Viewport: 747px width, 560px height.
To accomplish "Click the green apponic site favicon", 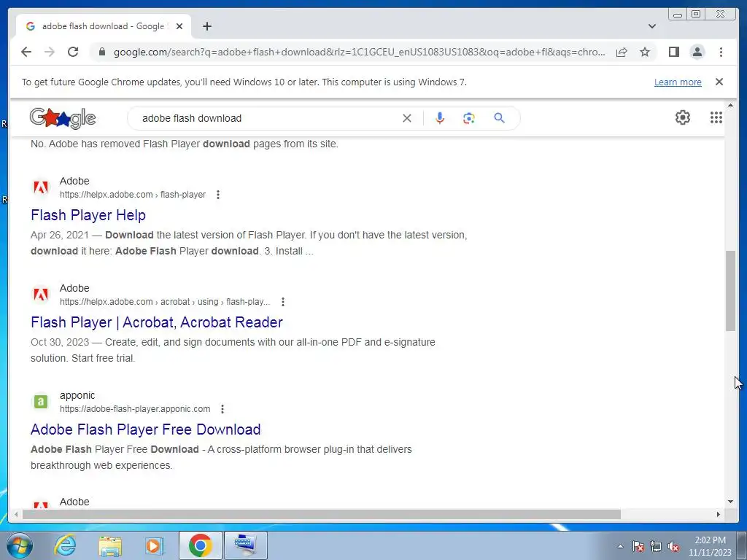I will (41, 402).
